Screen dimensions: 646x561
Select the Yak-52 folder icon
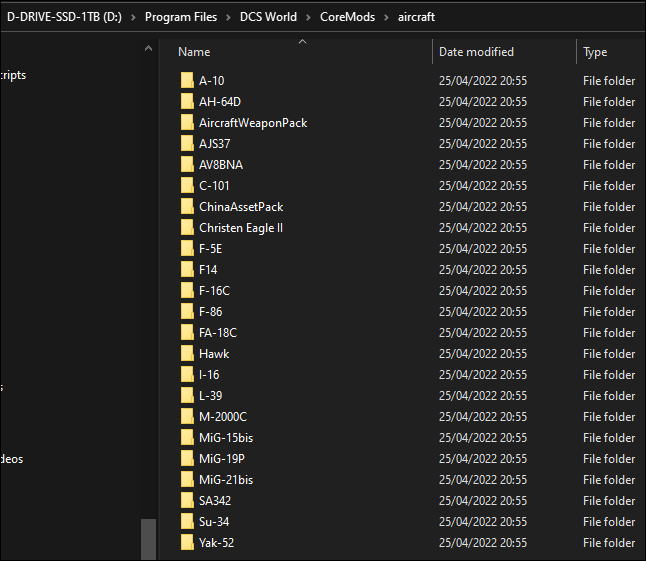click(187, 542)
